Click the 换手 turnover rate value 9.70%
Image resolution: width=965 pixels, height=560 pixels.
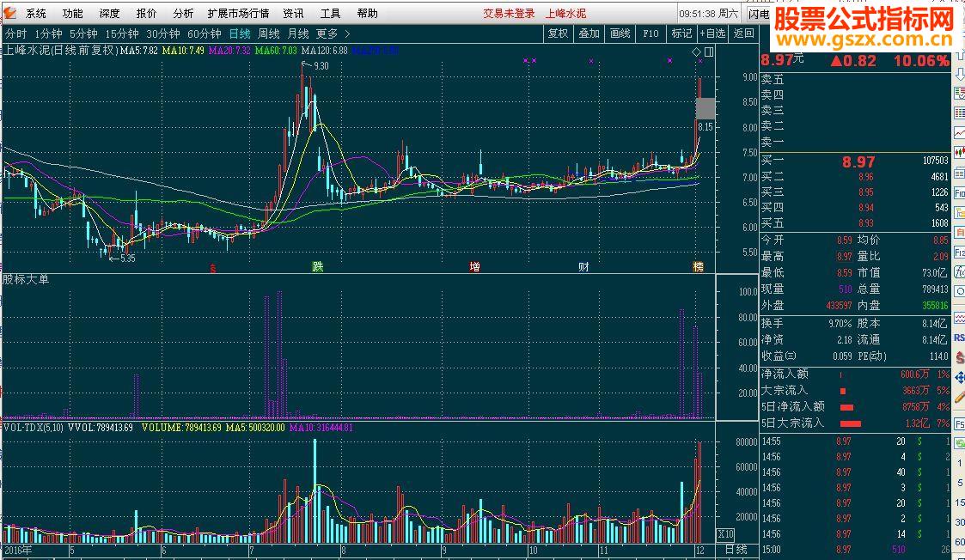[840, 323]
